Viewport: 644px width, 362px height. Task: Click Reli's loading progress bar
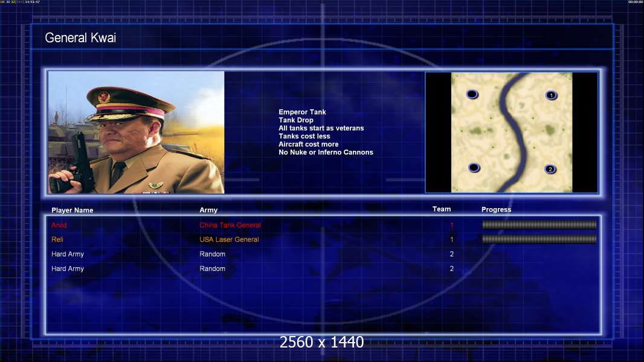(539, 239)
